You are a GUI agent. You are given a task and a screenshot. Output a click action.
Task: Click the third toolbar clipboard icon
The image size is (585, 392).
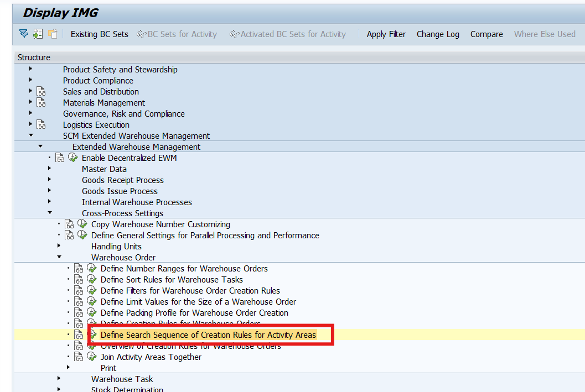point(53,34)
